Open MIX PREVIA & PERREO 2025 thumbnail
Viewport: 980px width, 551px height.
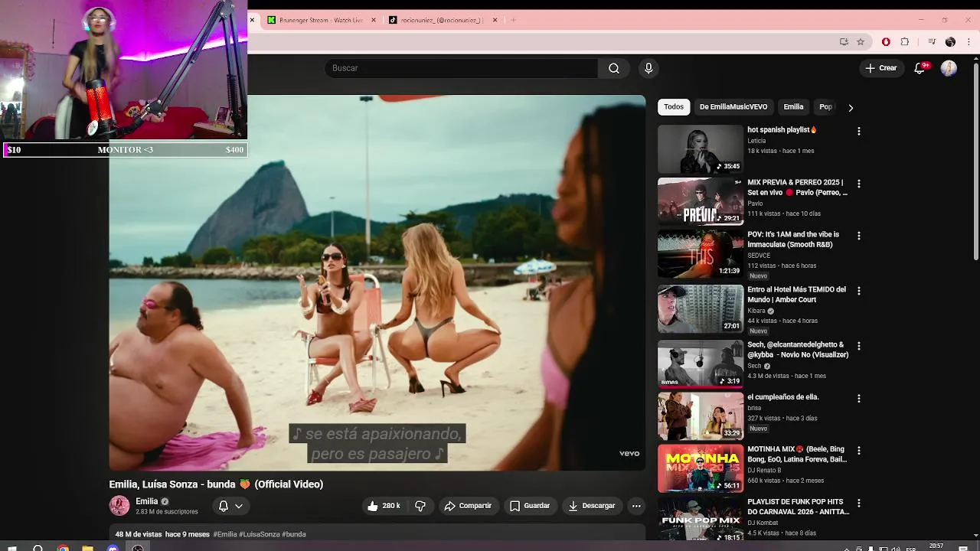click(x=701, y=201)
